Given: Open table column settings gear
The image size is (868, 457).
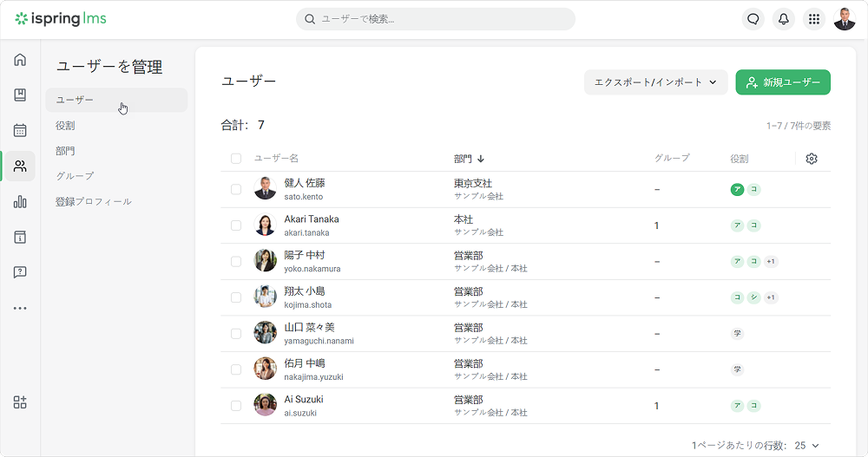Looking at the screenshot, I should coord(812,159).
